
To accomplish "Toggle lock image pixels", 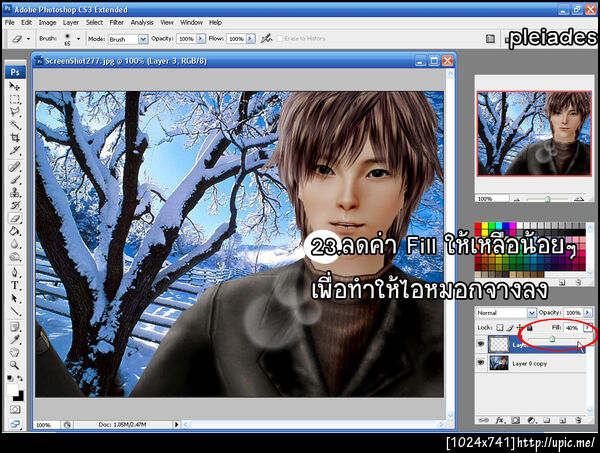I will [x=510, y=328].
